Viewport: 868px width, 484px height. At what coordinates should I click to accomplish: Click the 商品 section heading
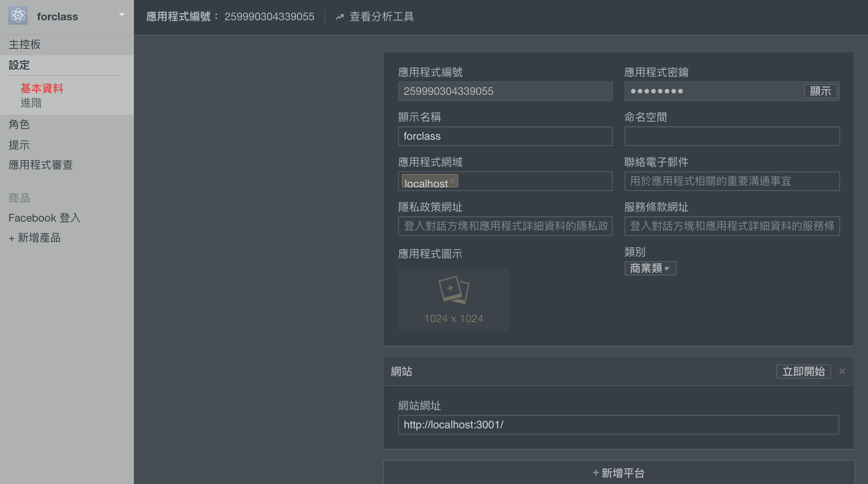point(19,198)
